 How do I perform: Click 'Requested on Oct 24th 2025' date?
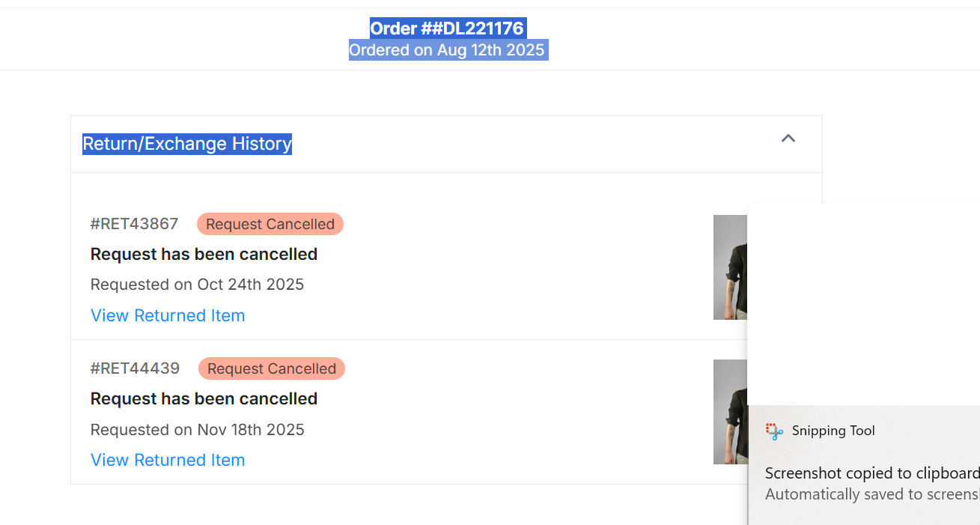tap(198, 285)
